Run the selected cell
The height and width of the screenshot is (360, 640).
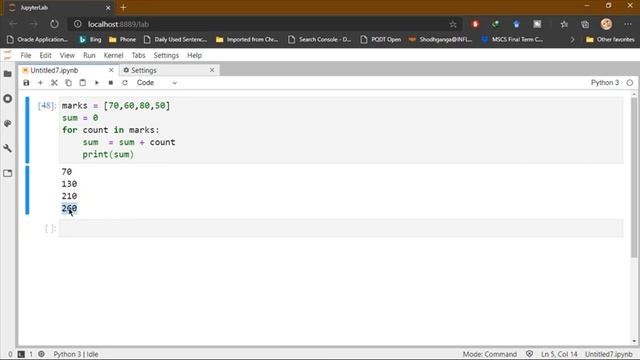(97, 83)
